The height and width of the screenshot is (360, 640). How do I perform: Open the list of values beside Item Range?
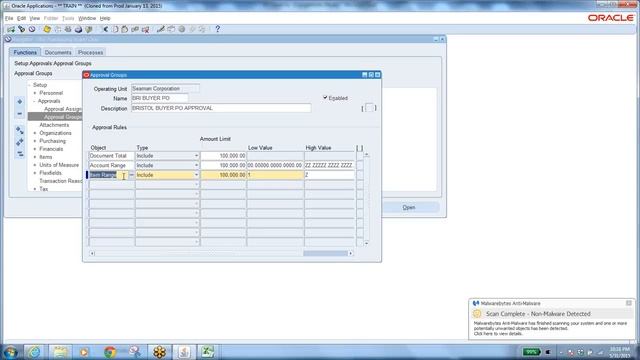pos(131,175)
